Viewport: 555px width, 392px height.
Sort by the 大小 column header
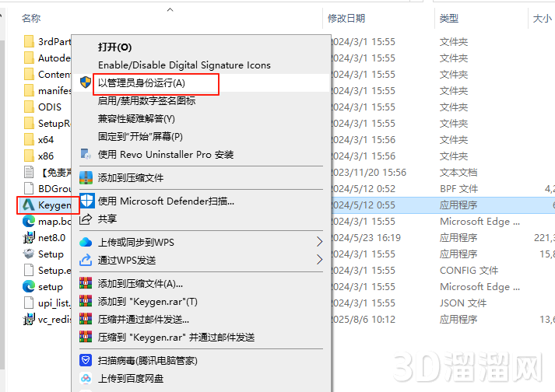[x=543, y=18]
